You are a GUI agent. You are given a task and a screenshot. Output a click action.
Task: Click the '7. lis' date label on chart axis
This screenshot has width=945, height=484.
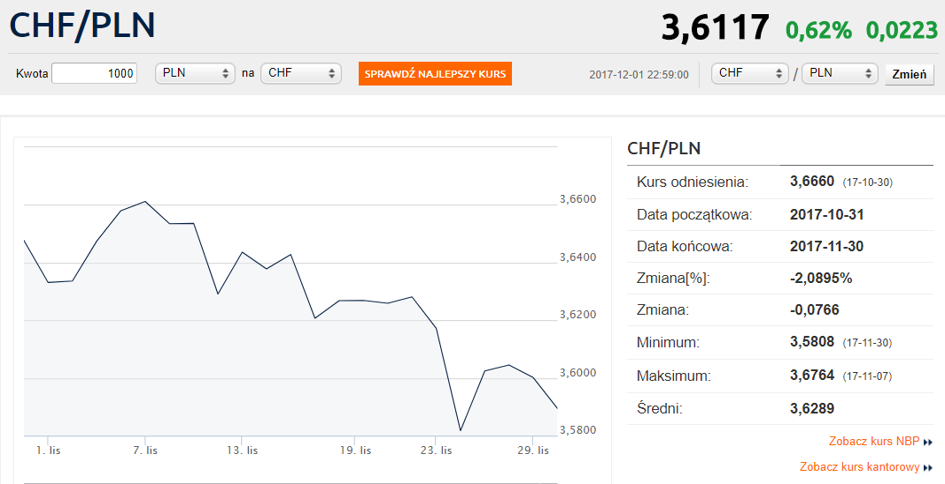[145, 450]
